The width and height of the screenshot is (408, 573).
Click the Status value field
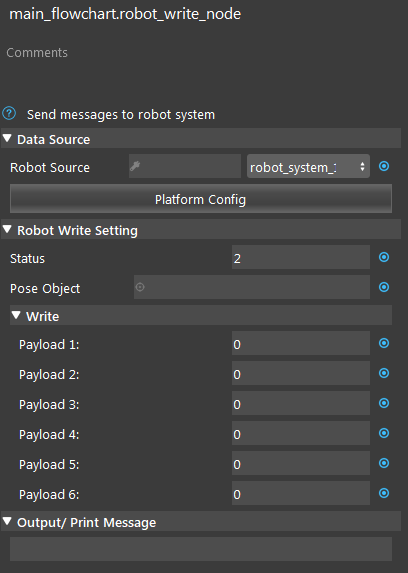coord(301,257)
